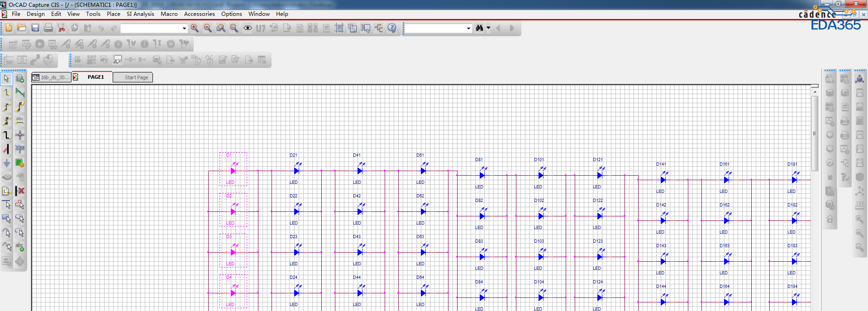Open the Project Manager tree icon
Viewport: 868px width, 311px height.
pyautogui.click(x=379, y=28)
